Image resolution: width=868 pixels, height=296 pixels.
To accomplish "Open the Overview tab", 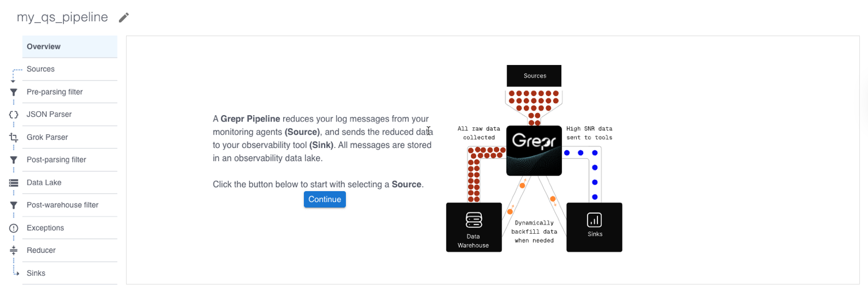I will [70, 47].
